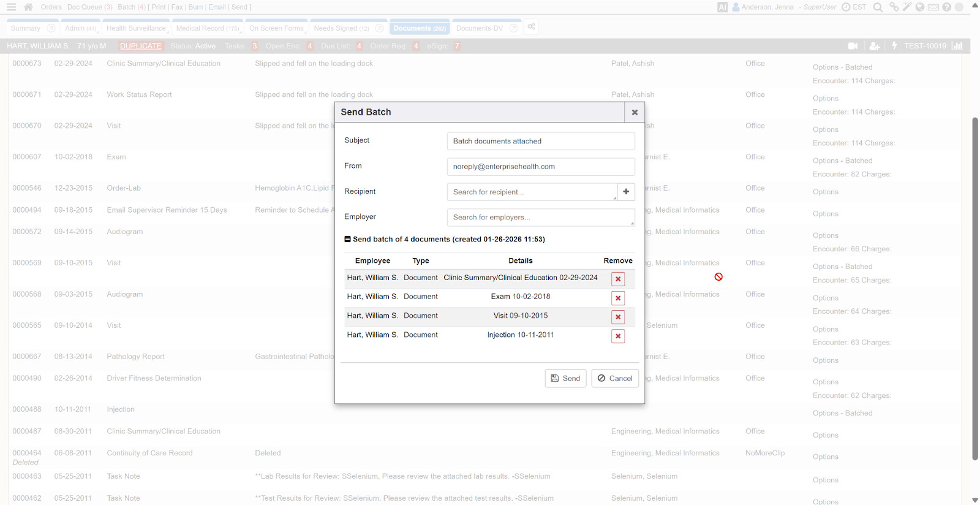Open the bar chart icon near TEST-10019
This screenshot has width=980, height=505.
(x=957, y=46)
